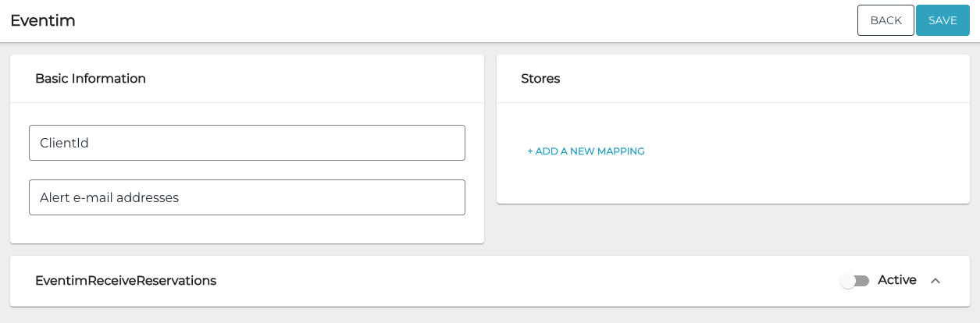Click the Eventim page title
Viewport: 980px width, 323px height.
point(43,21)
